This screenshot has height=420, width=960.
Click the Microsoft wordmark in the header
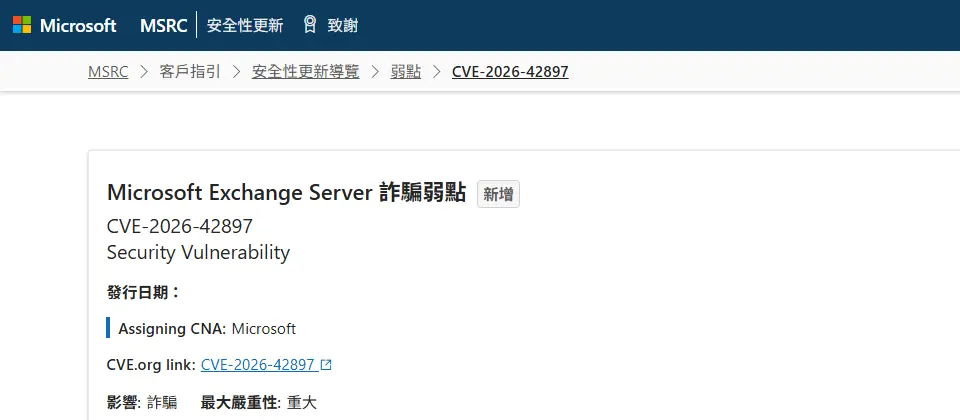[x=78, y=25]
